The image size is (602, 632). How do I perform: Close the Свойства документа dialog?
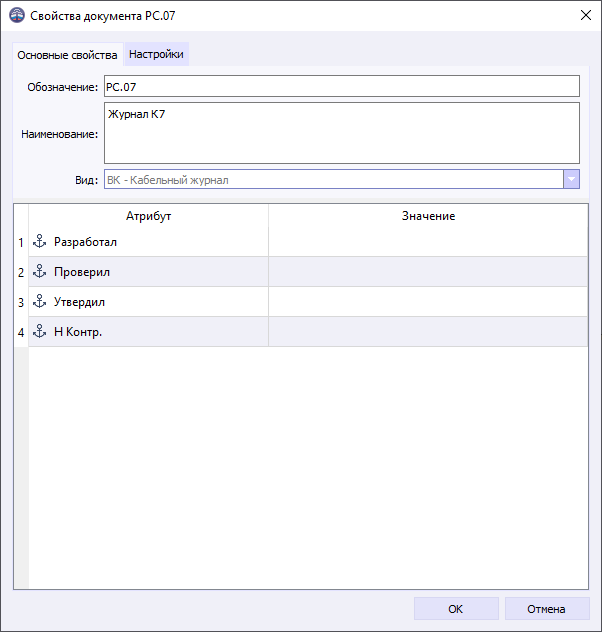[x=585, y=15]
